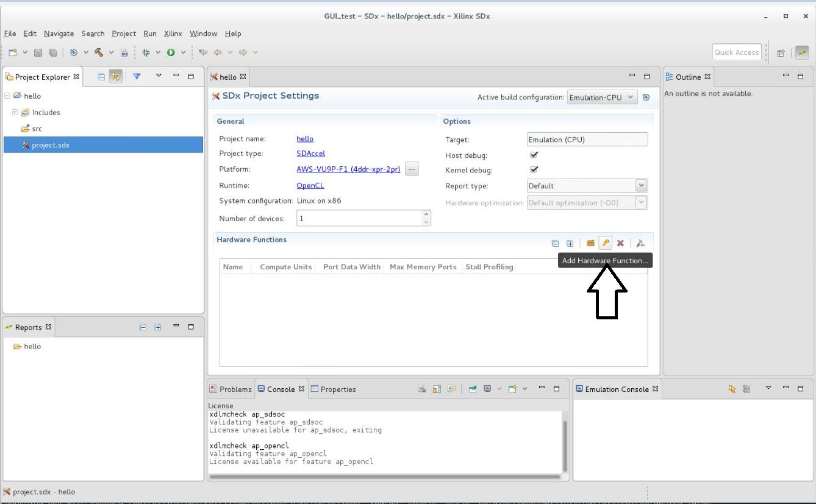Click the Number of devices field
The image size is (816, 504).
(359, 218)
